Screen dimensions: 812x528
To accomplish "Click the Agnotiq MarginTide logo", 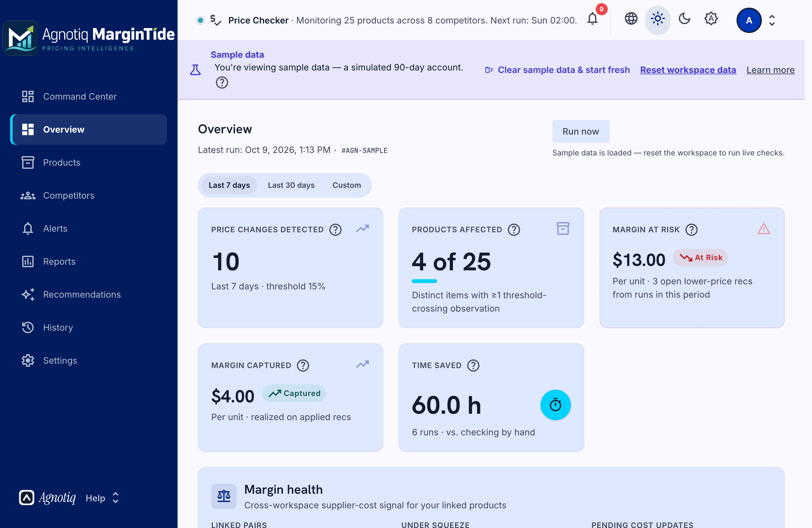I will pos(89,38).
